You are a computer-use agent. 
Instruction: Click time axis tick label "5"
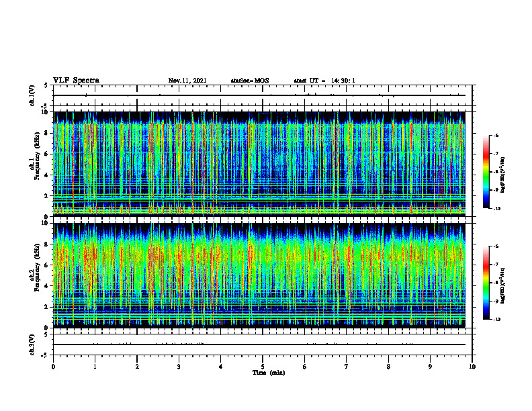(x=263, y=367)
